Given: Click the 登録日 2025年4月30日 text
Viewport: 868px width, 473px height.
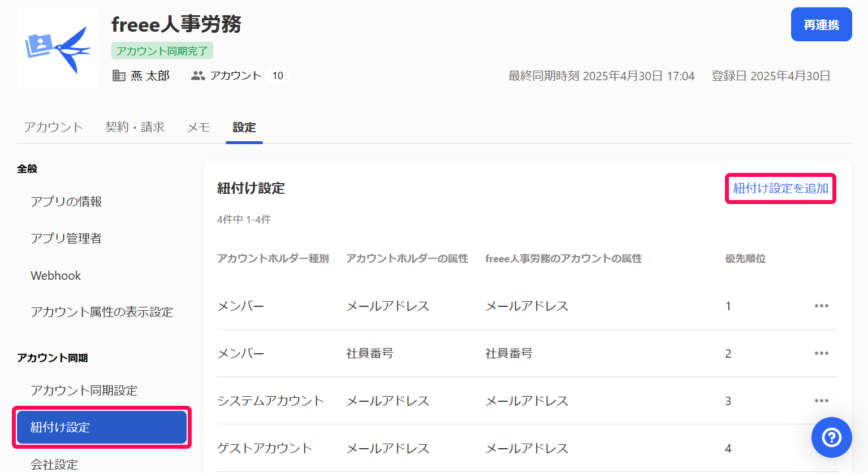Looking at the screenshot, I should point(771,76).
